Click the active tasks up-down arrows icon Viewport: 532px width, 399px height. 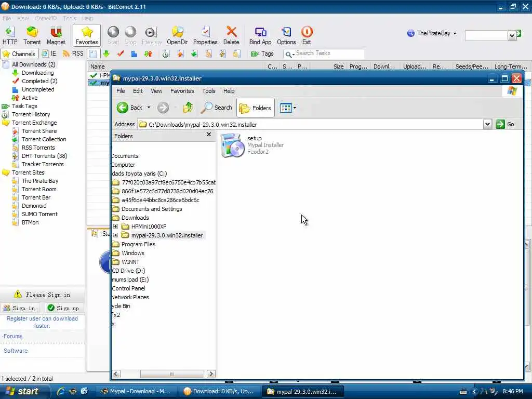pos(148,54)
